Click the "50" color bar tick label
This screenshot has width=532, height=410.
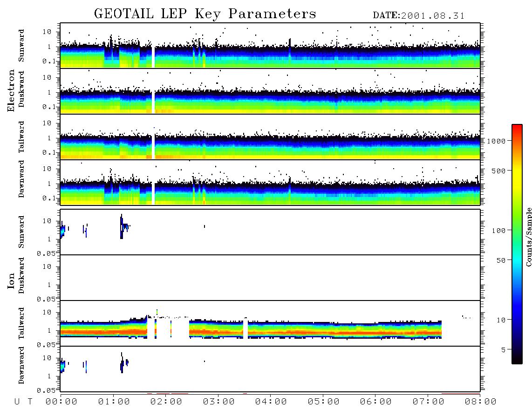click(x=501, y=260)
